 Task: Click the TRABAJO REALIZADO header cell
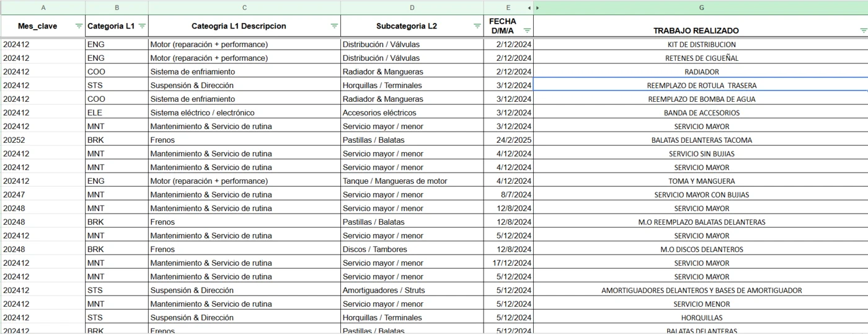[x=701, y=26]
